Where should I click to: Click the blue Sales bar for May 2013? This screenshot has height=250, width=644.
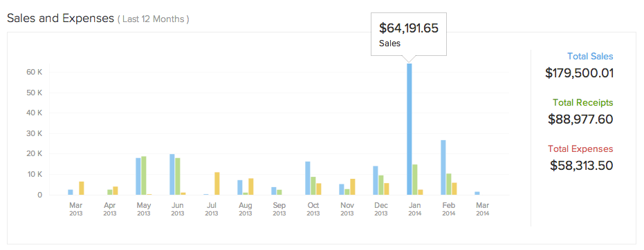[x=138, y=177]
